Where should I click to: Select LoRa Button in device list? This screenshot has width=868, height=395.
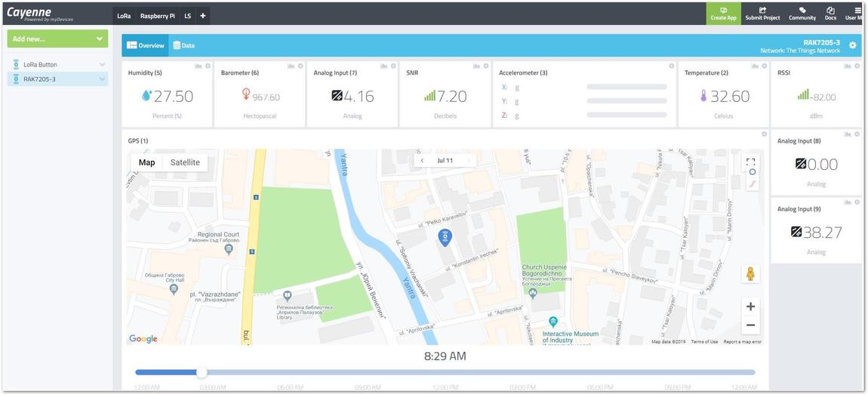point(57,65)
